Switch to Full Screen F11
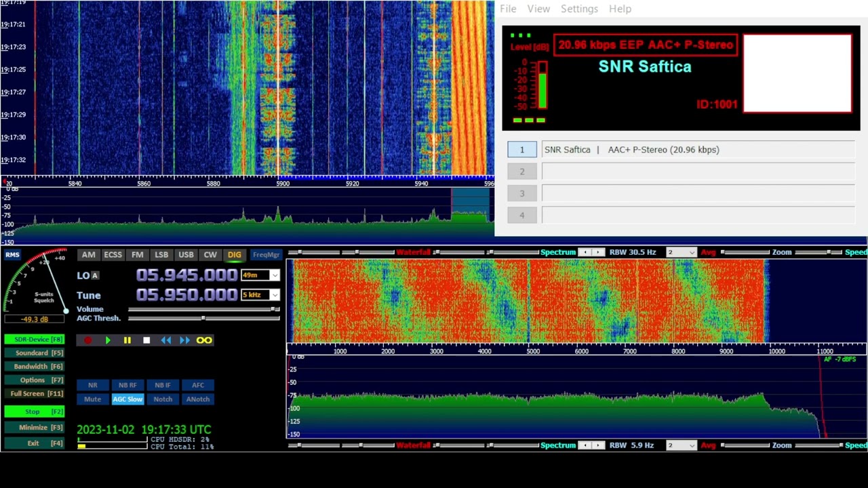The height and width of the screenshot is (488, 868). click(x=35, y=394)
